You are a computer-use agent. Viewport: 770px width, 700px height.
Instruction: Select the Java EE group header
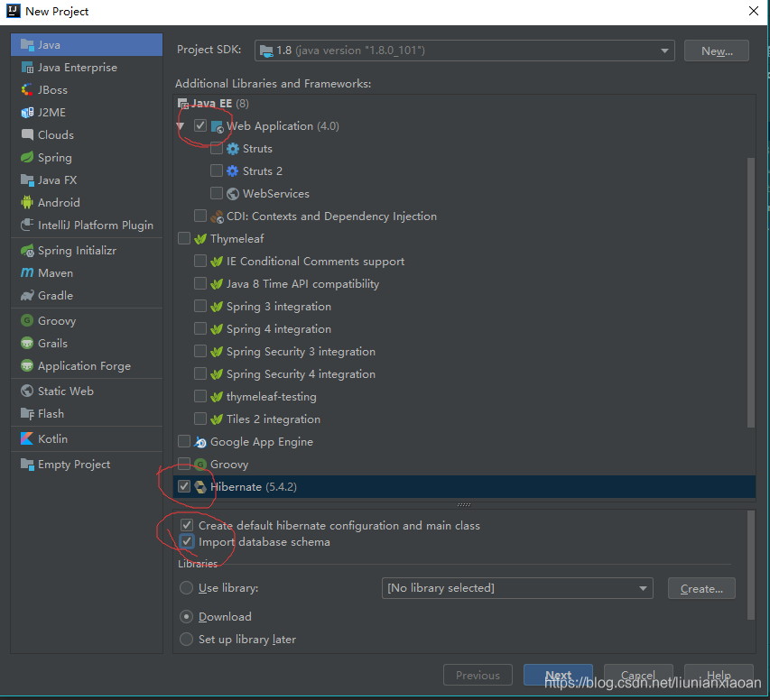213,103
